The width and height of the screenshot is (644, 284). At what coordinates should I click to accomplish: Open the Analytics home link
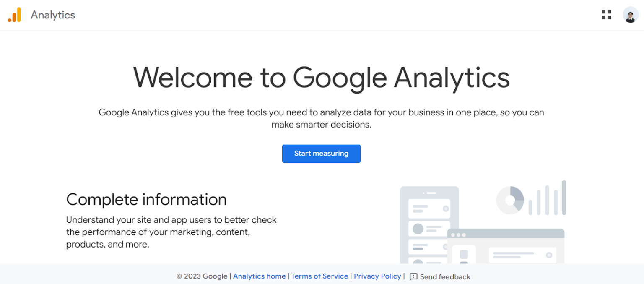(x=259, y=276)
